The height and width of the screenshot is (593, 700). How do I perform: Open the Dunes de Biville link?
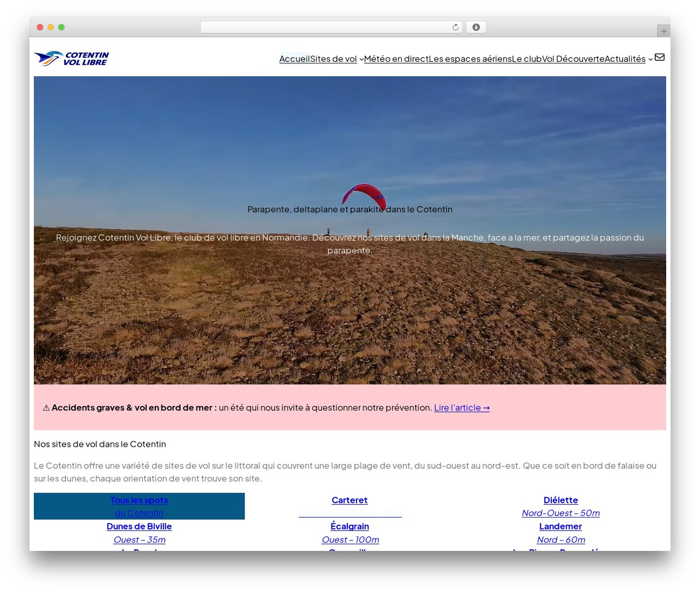(139, 526)
